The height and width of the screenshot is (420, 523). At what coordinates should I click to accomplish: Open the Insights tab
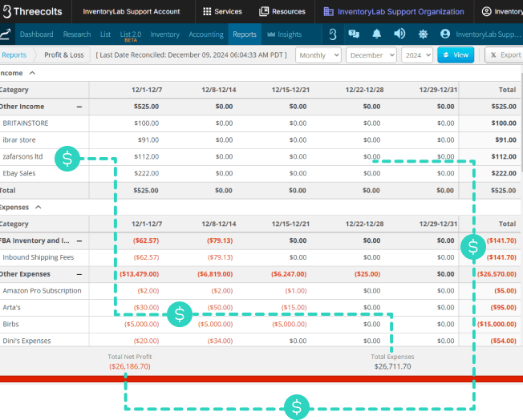pyautogui.click(x=284, y=34)
